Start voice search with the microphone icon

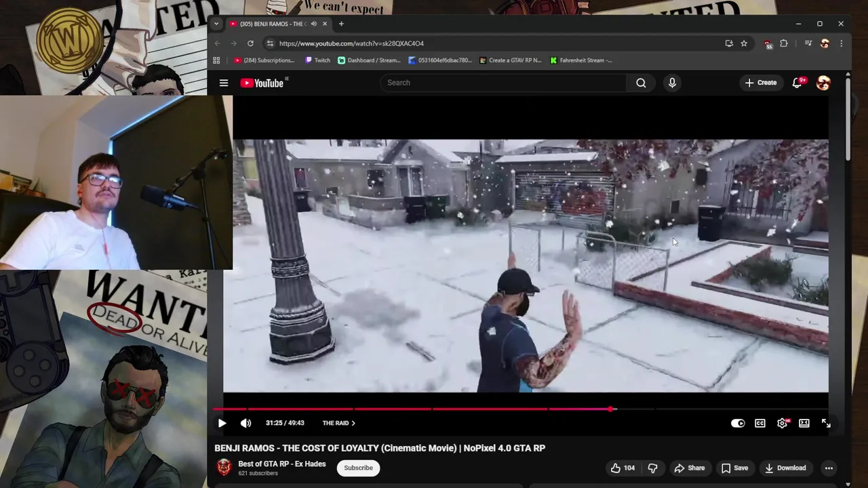coord(672,83)
